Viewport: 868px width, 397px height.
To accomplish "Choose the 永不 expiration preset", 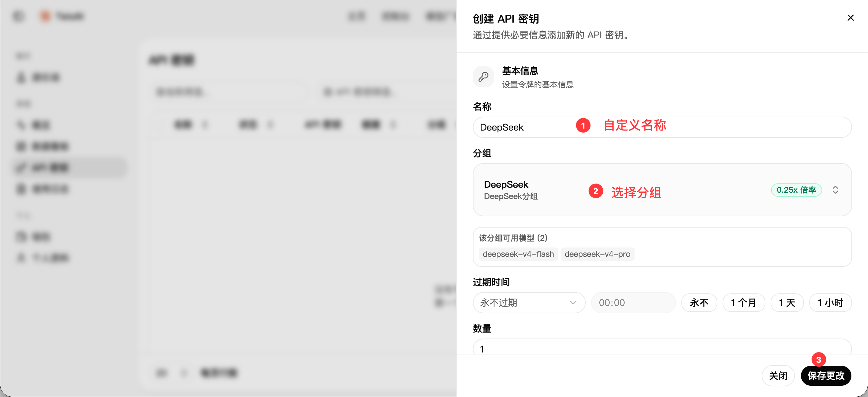I will 699,302.
